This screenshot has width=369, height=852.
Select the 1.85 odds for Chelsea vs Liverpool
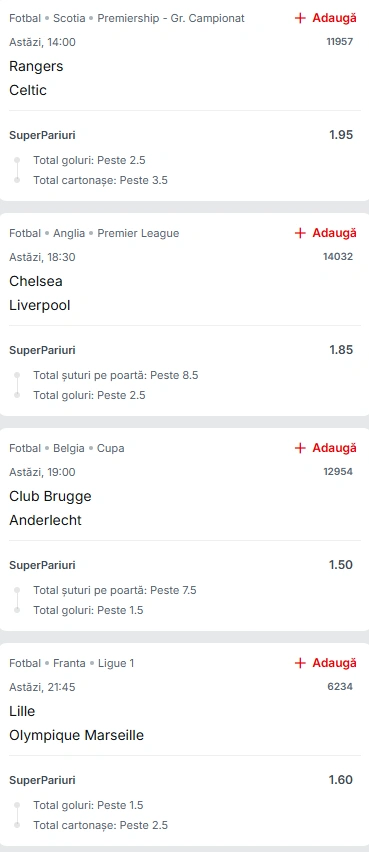(x=341, y=350)
